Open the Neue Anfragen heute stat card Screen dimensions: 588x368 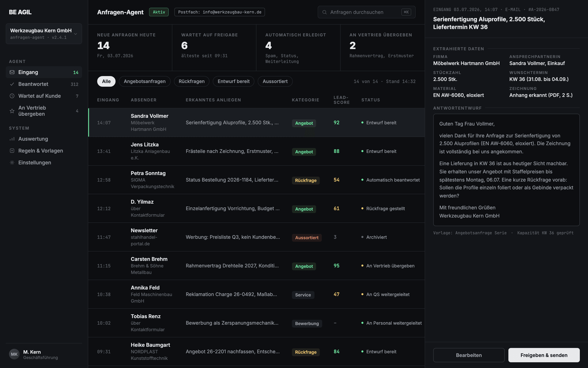(x=130, y=48)
